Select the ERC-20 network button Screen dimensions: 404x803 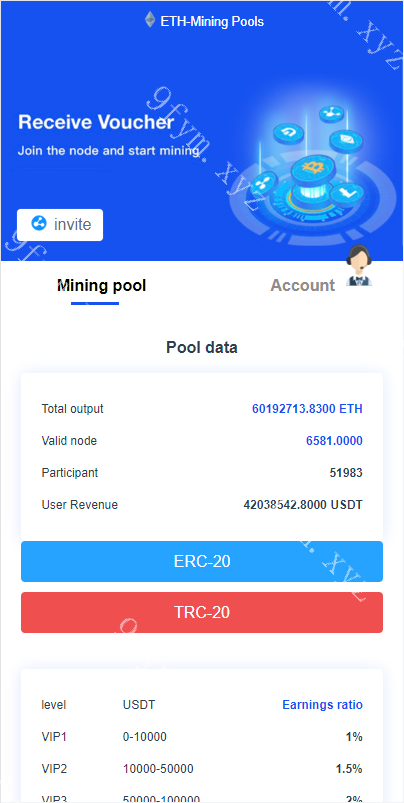click(202, 561)
